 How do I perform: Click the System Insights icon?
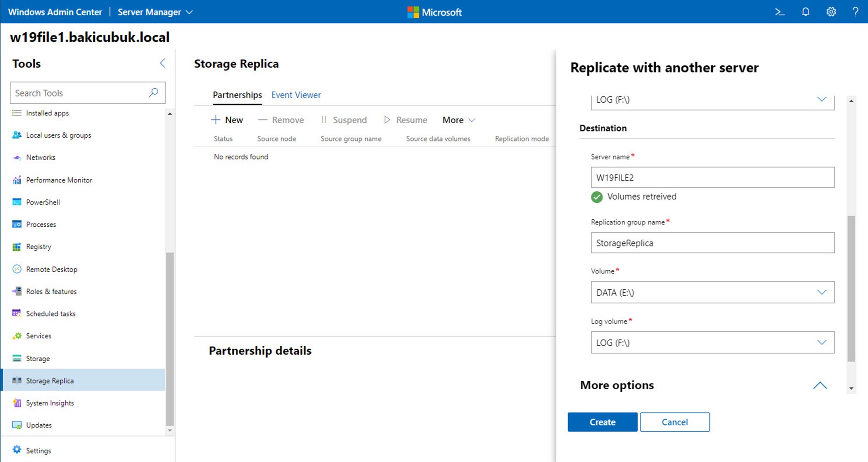coord(17,403)
